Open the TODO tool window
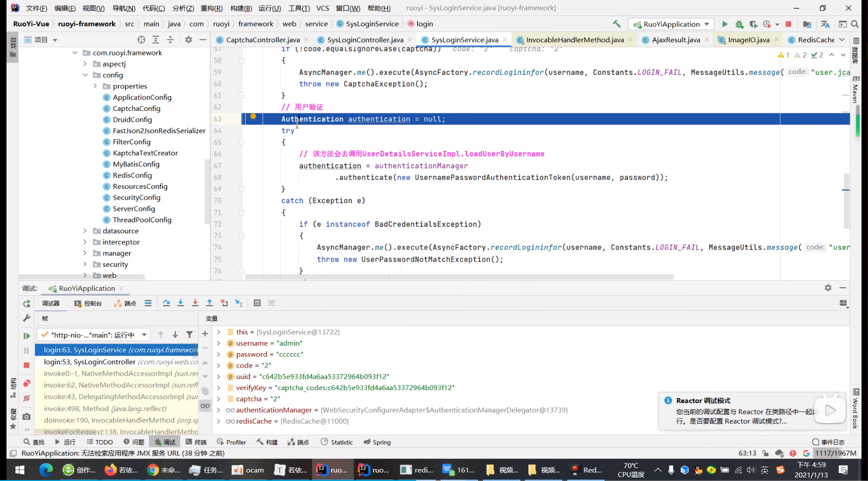868x481 pixels. 100,442
